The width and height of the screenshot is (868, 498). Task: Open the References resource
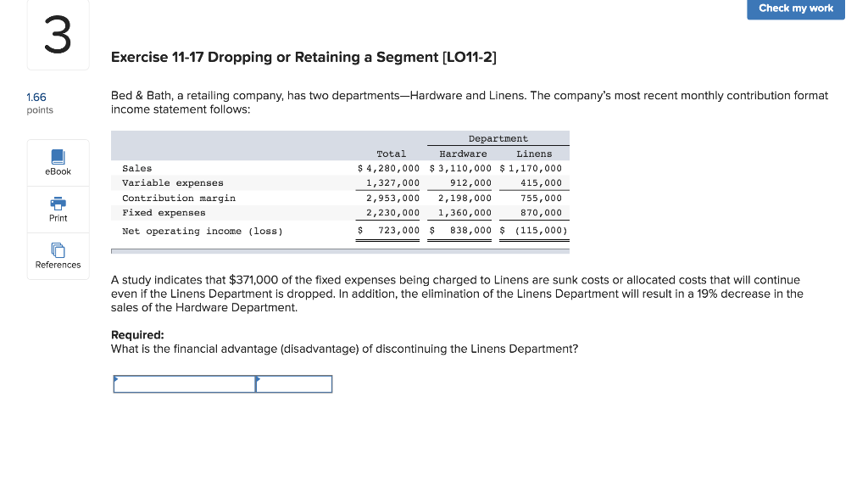(x=58, y=257)
